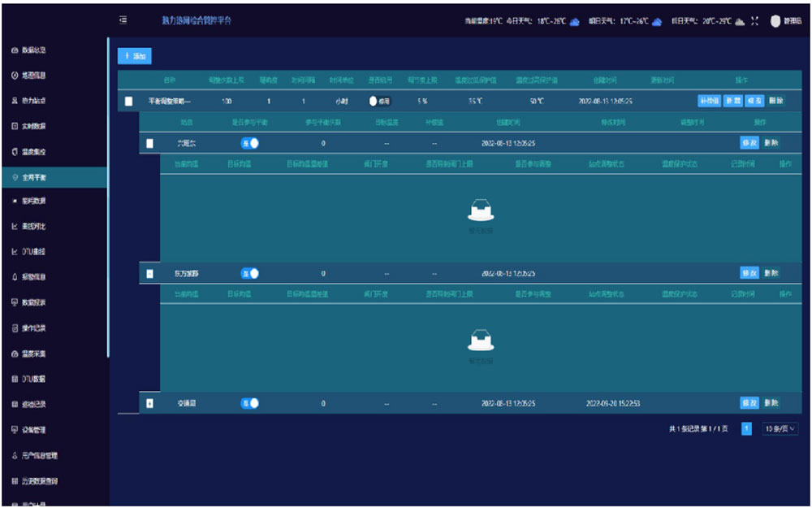Image resolution: width=812 pixels, height=508 pixels.
Task: Expand the 交通局 station row
Action: click(x=149, y=403)
